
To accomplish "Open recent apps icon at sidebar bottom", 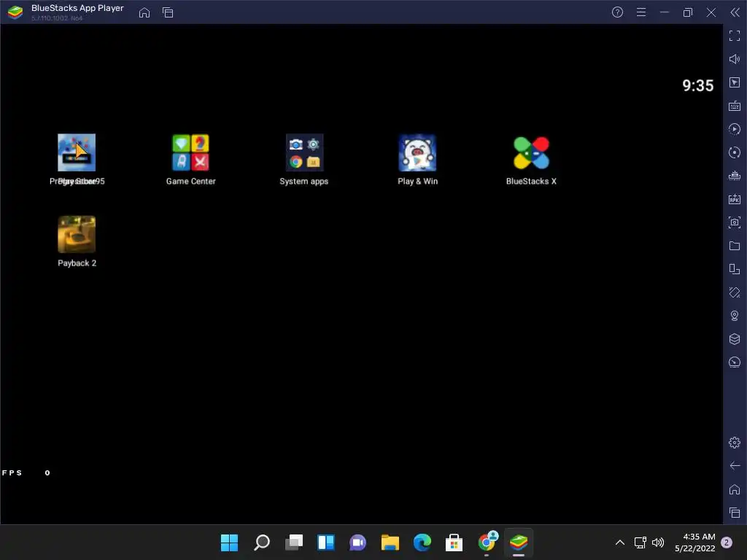I will pyautogui.click(x=735, y=513).
